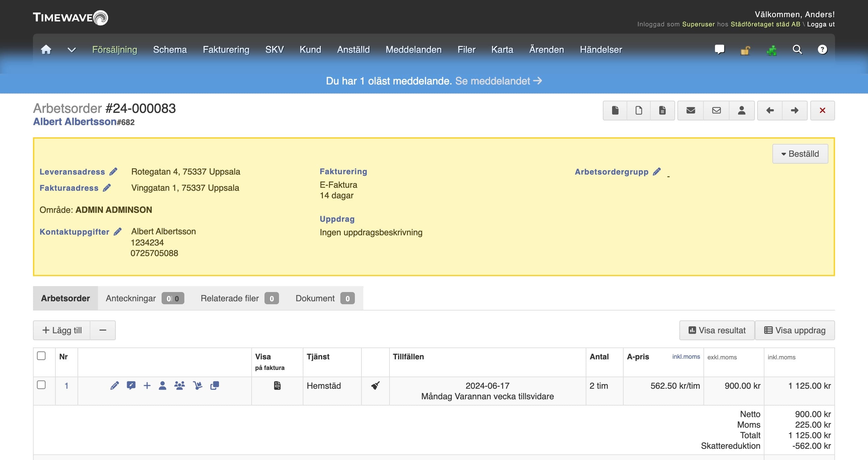Click the minus remove button
The image size is (868, 460).
(103, 330)
